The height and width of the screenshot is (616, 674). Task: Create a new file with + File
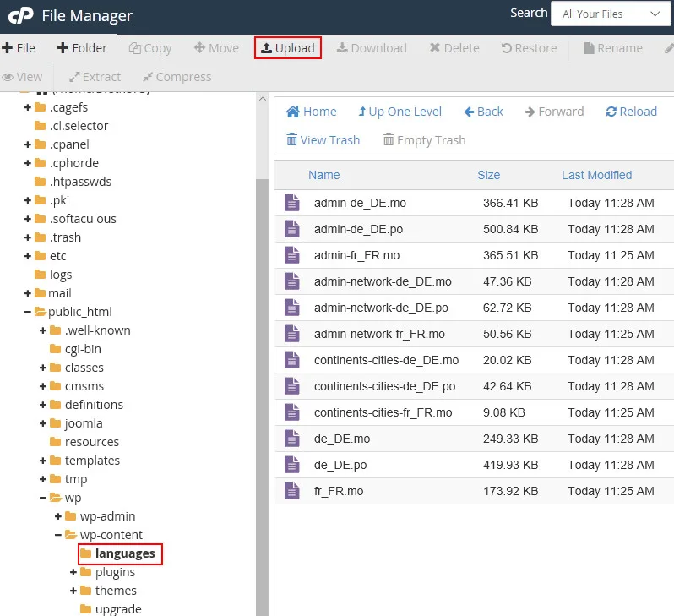[19, 48]
